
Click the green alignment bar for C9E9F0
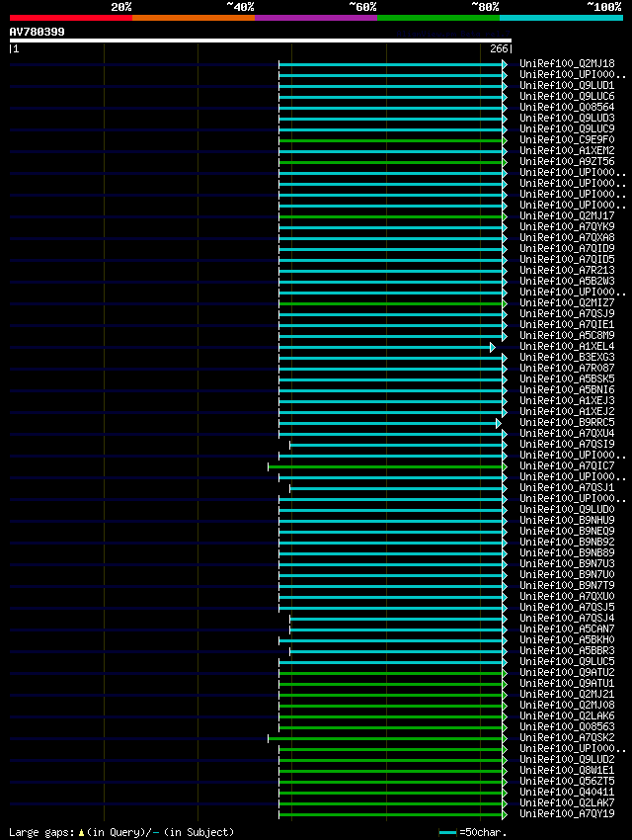click(392, 141)
